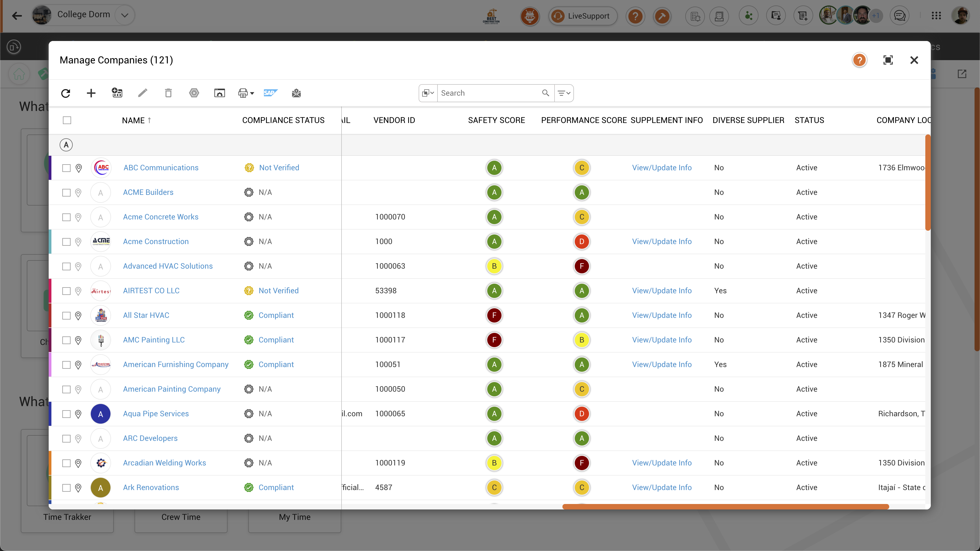Click the envelope invite icon in toolbar
This screenshot has width=980, height=551.
click(296, 93)
